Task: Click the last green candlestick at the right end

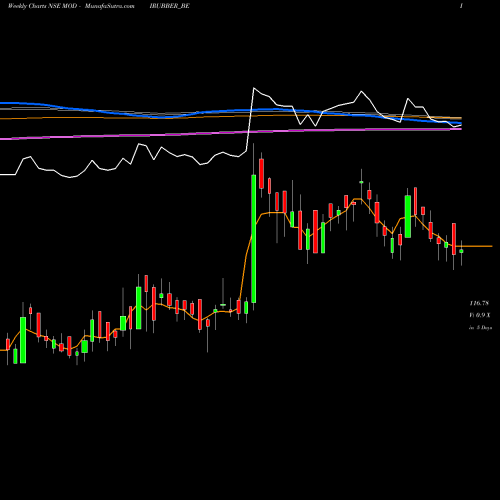Action: click(461, 251)
